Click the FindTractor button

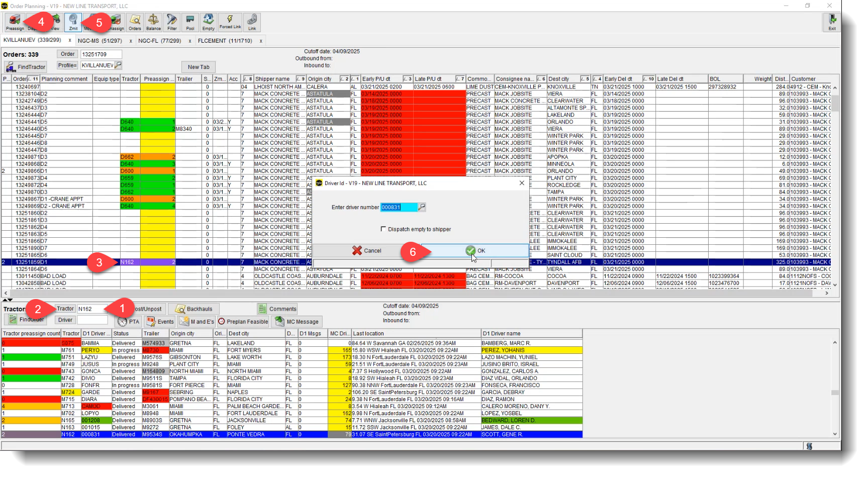[x=25, y=66]
